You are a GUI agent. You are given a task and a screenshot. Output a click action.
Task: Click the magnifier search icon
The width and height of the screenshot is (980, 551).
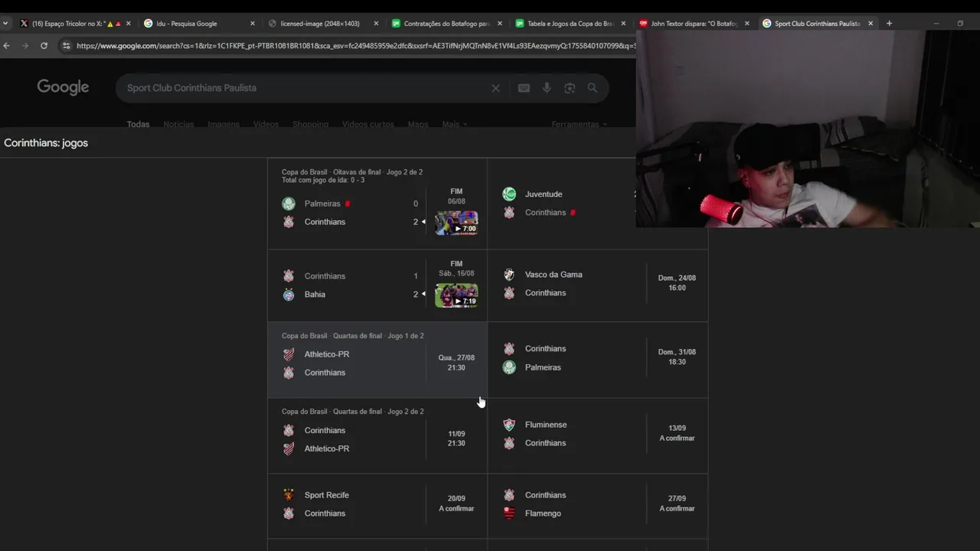click(x=593, y=88)
